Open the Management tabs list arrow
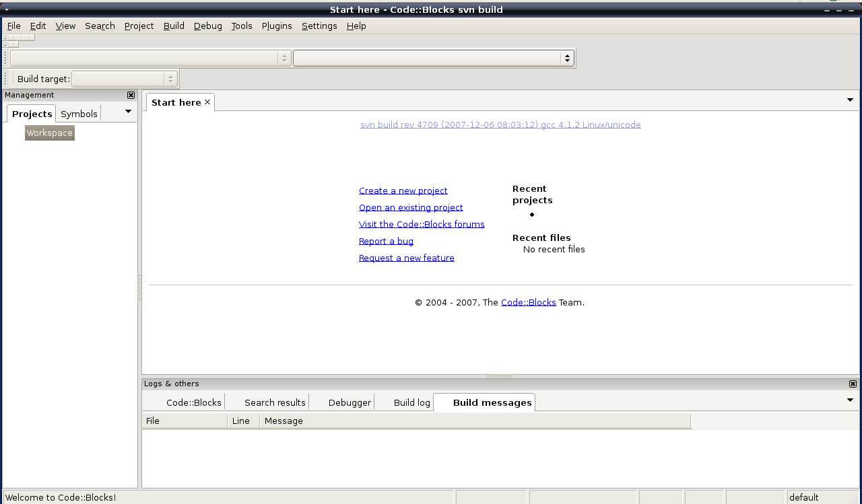 (128, 112)
